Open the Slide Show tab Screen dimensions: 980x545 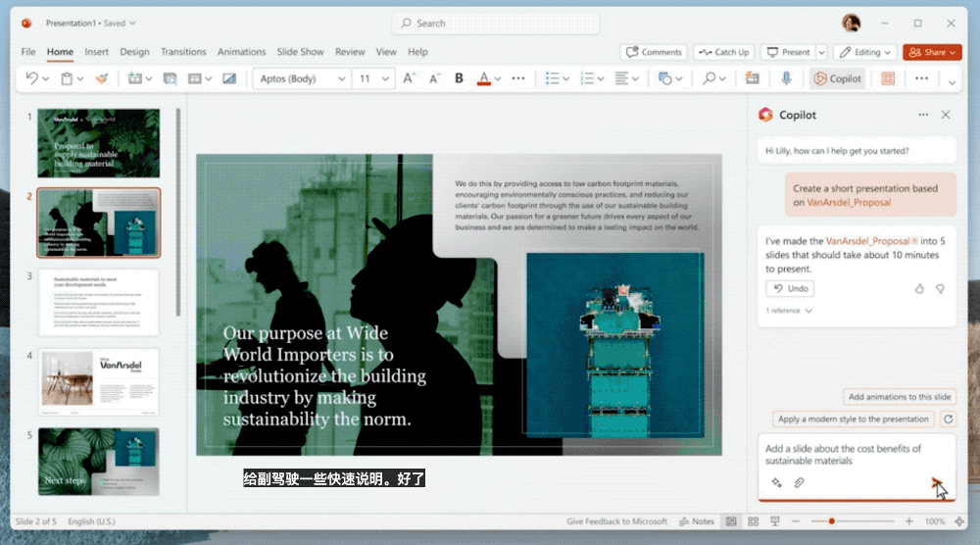(300, 52)
